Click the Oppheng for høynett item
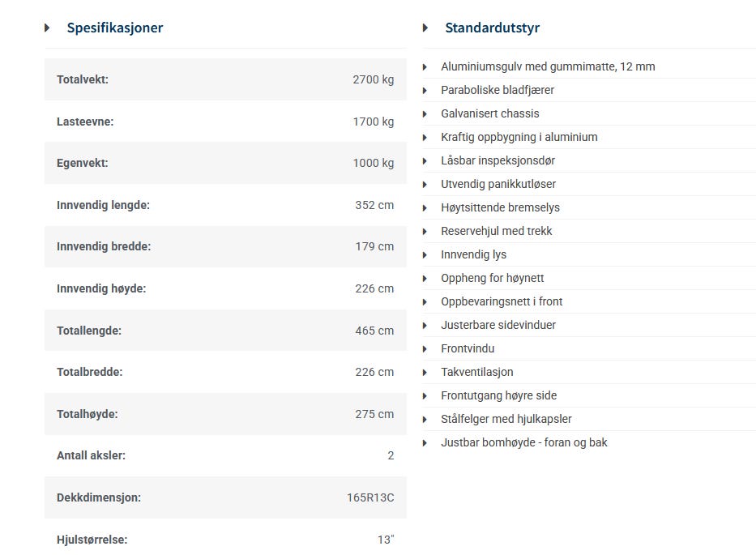The width and height of the screenshot is (756, 555). point(493,279)
